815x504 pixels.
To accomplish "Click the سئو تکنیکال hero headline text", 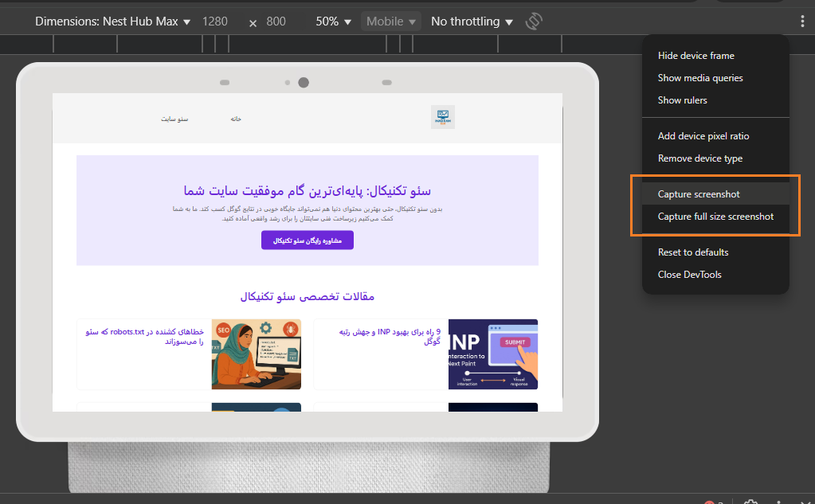I will pyautogui.click(x=308, y=190).
